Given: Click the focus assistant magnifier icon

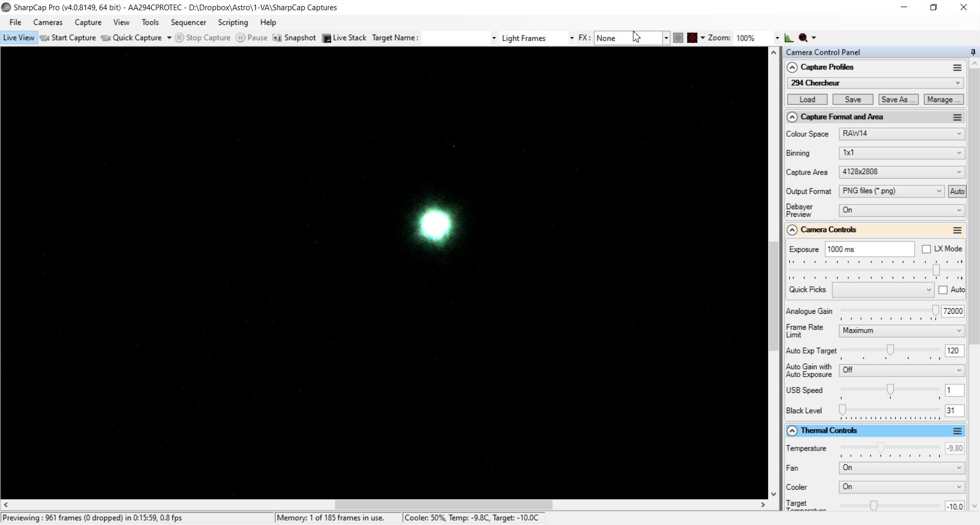Looking at the screenshot, I should pos(803,38).
